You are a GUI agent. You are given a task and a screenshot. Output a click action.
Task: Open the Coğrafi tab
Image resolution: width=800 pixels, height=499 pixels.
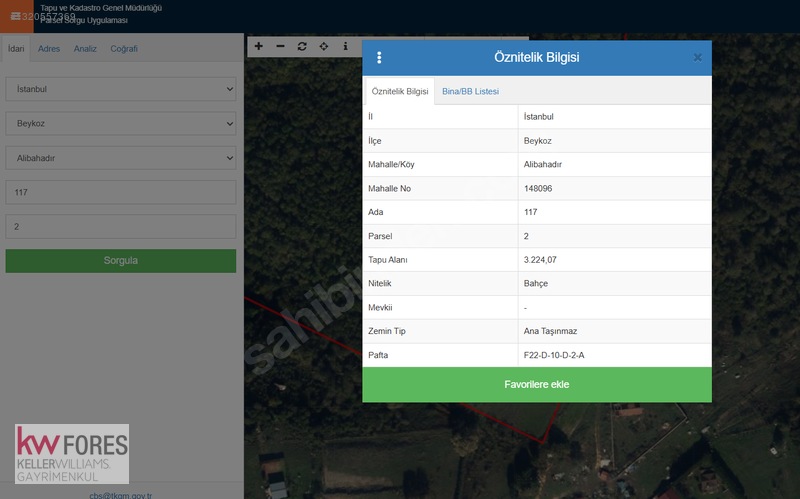pos(124,48)
